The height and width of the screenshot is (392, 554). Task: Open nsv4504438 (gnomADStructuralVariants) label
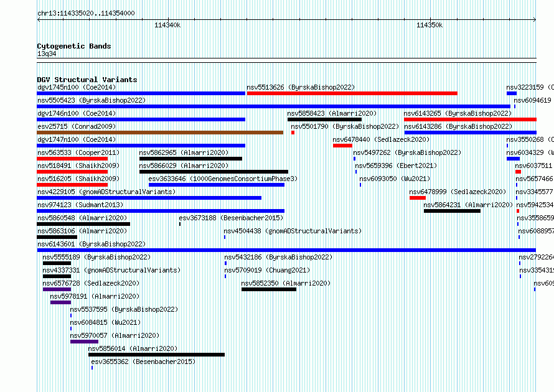tap(293, 231)
